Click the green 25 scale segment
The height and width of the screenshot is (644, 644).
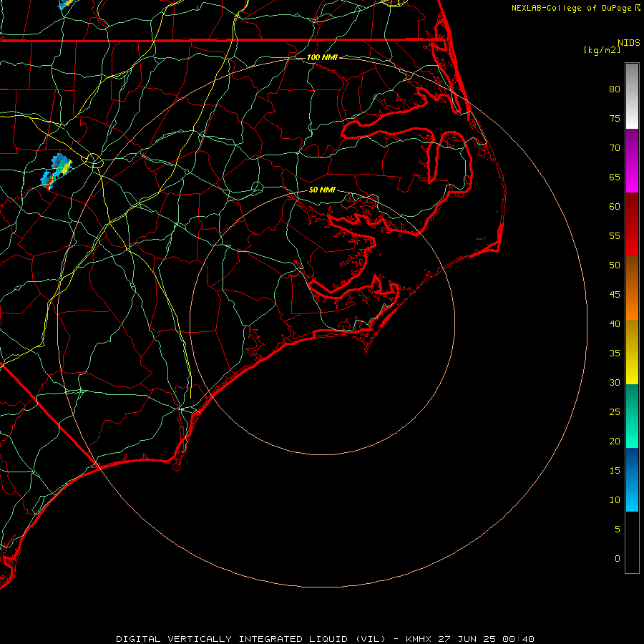click(x=632, y=416)
